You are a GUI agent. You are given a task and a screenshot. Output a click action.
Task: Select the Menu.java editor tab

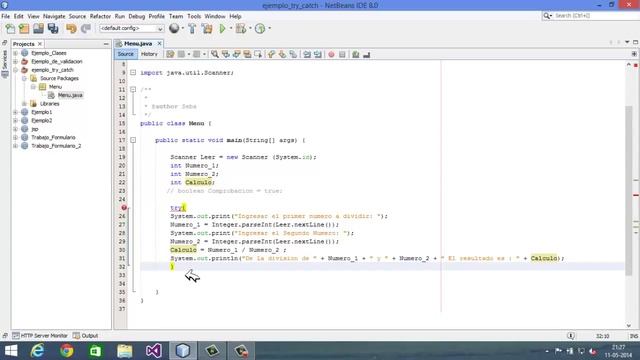tap(138, 44)
